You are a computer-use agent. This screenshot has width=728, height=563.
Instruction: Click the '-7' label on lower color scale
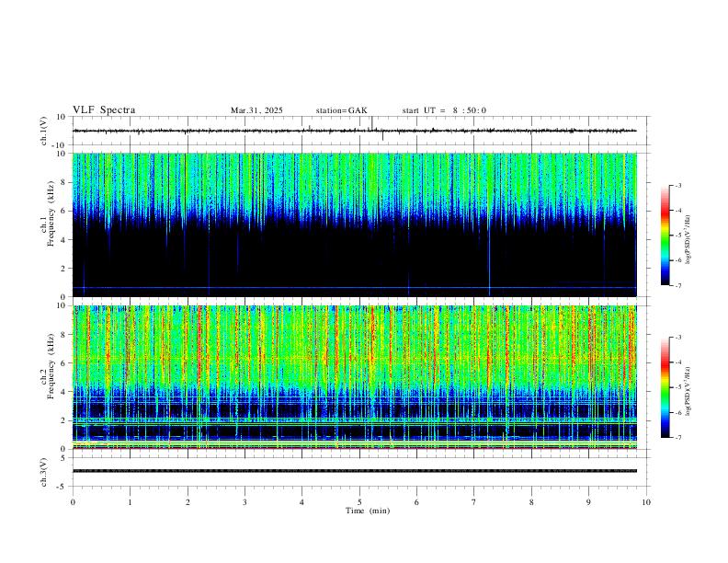click(x=677, y=438)
